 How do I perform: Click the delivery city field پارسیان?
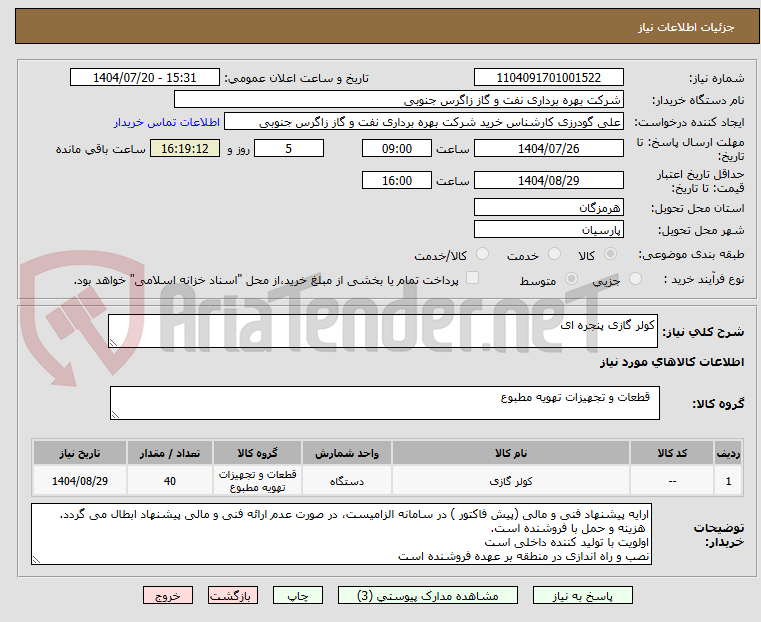(x=548, y=229)
